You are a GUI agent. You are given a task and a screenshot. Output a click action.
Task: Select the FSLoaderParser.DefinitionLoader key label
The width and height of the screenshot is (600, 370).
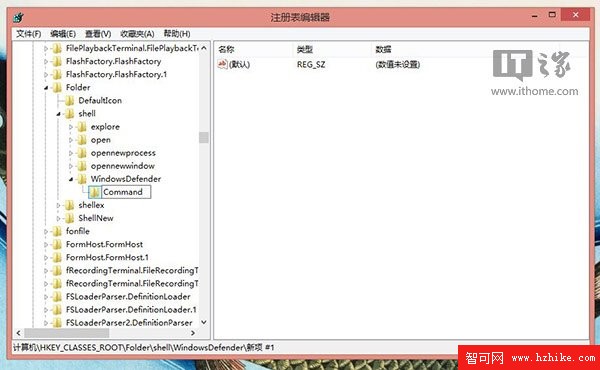(x=128, y=297)
